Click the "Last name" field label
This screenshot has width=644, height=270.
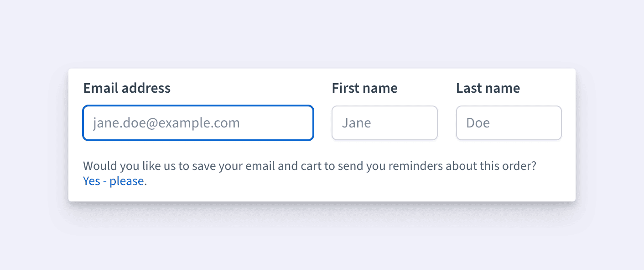pyautogui.click(x=488, y=88)
